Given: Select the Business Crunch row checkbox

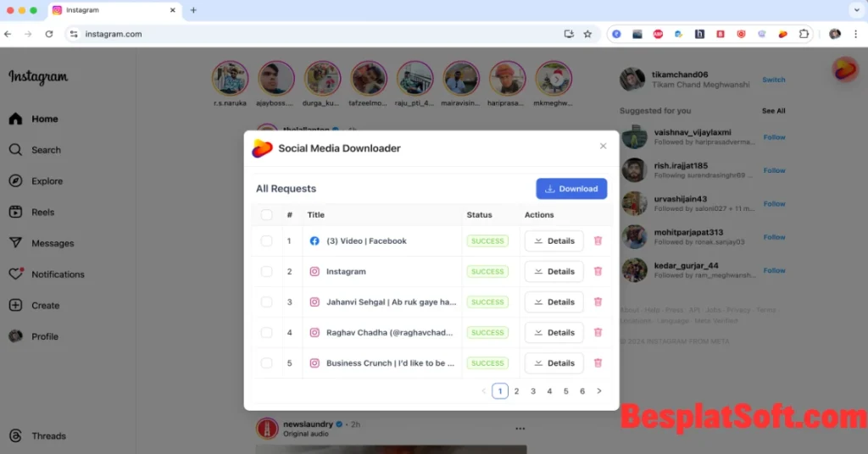Looking at the screenshot, I should [x=266, y=363].
